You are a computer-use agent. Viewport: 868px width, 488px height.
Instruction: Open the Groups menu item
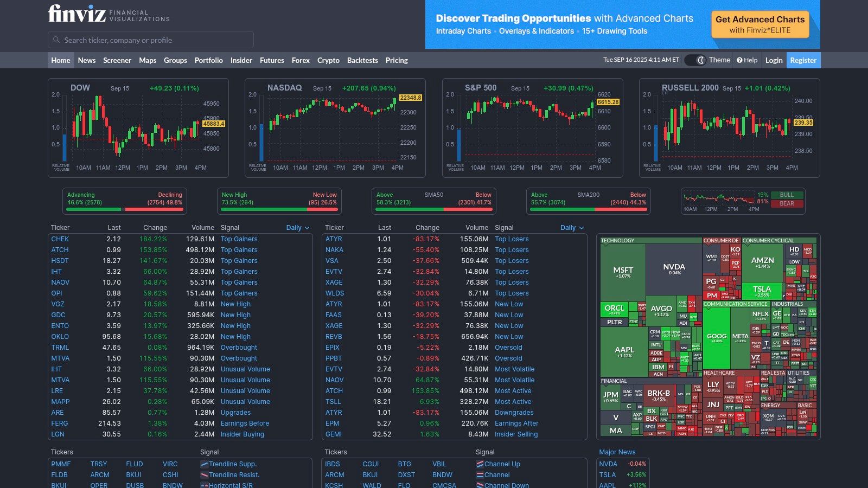tap(175, 60)
